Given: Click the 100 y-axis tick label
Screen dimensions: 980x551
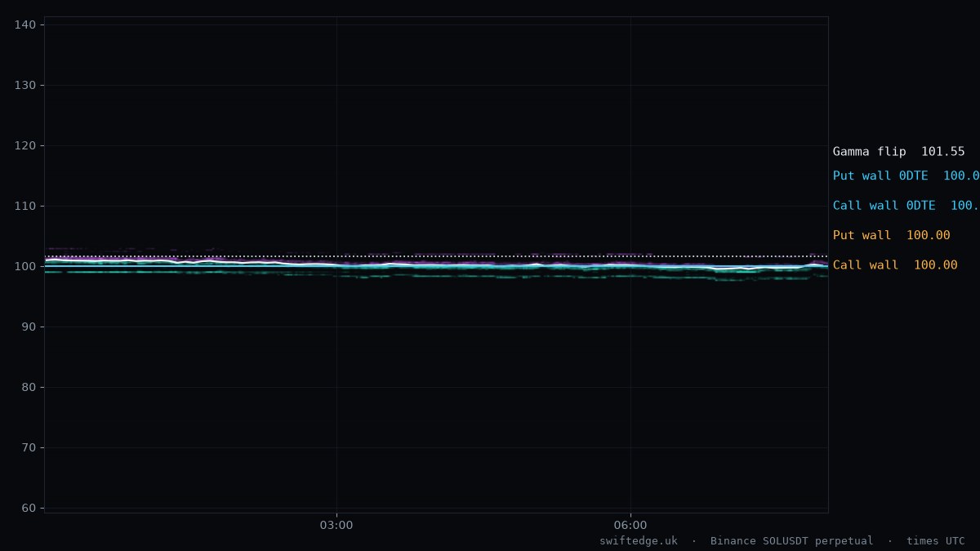Looking at the screenshot, I should tap(25, 267).
